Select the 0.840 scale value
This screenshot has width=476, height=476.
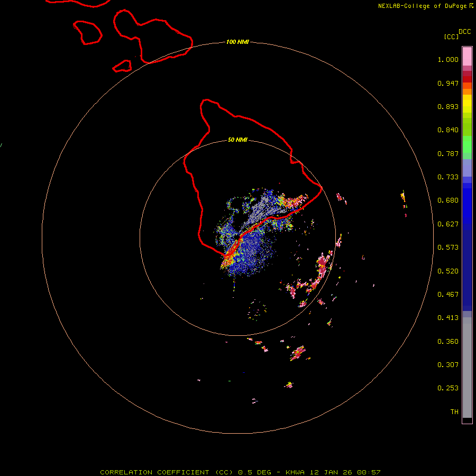(x=448, y=130)
